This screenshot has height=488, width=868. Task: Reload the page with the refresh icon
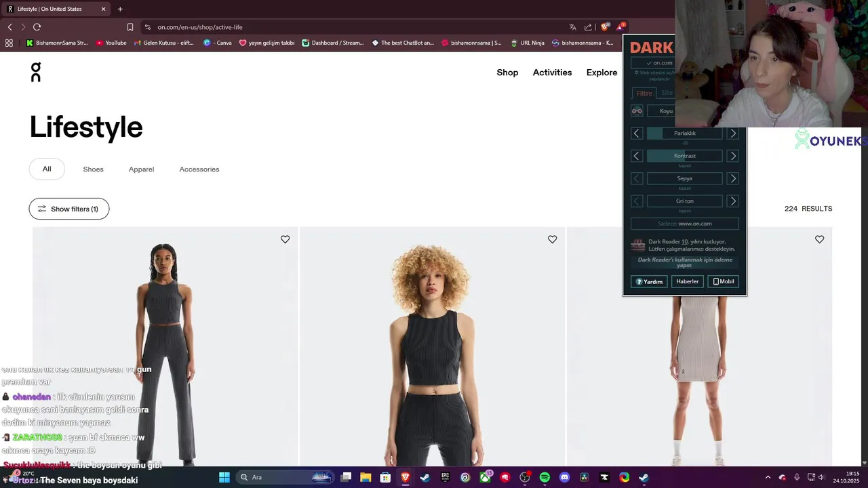coord(37,27)
